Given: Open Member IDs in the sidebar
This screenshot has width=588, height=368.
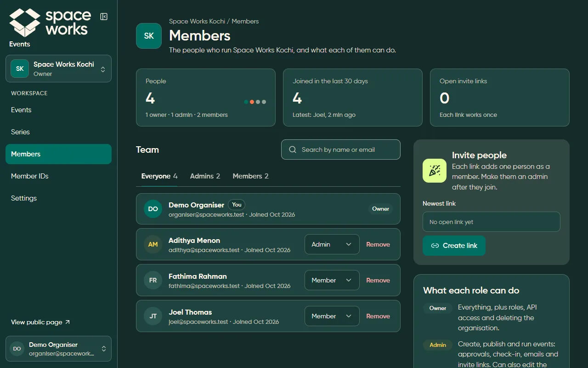Looking at the screenshot, I should point(58,176).
